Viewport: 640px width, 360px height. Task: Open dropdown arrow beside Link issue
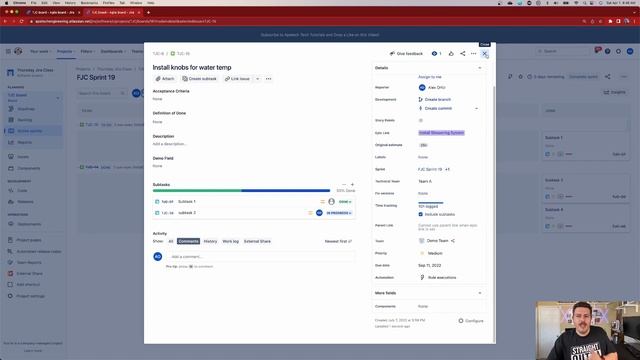[258, 79]
